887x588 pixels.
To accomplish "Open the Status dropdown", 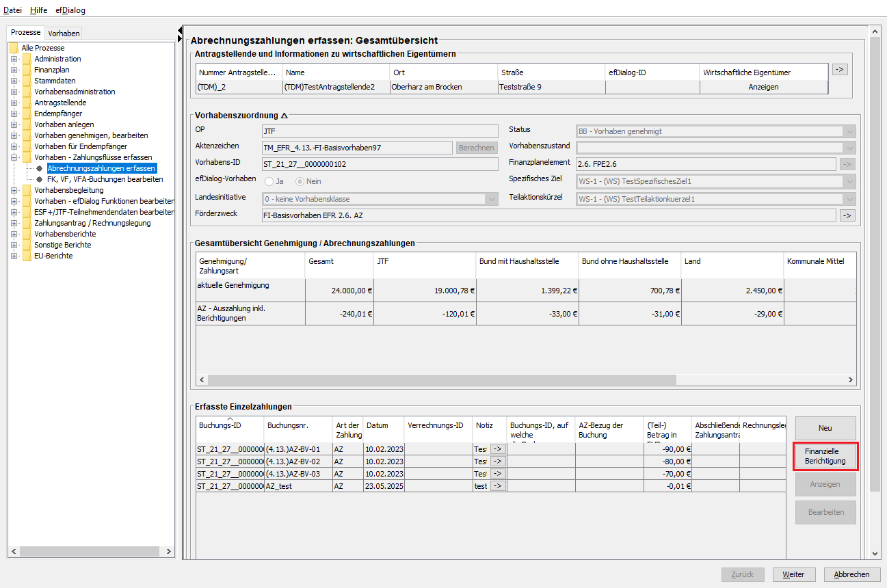I will [849, 131].
